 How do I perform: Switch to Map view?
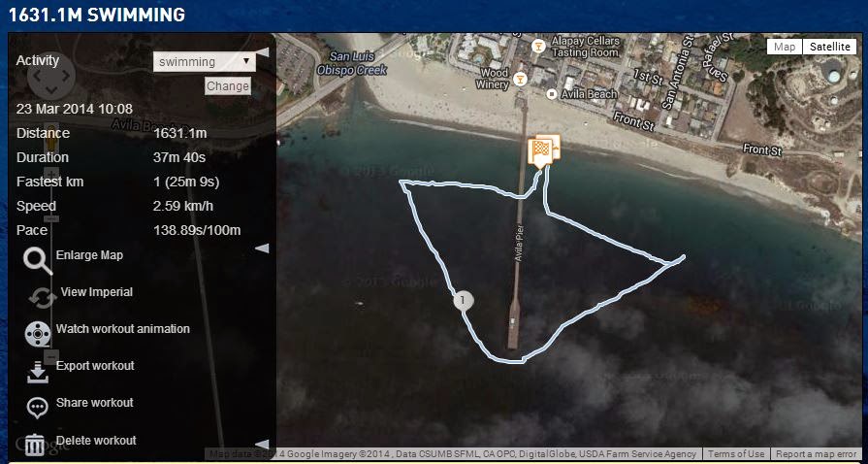tap(785, 47)
